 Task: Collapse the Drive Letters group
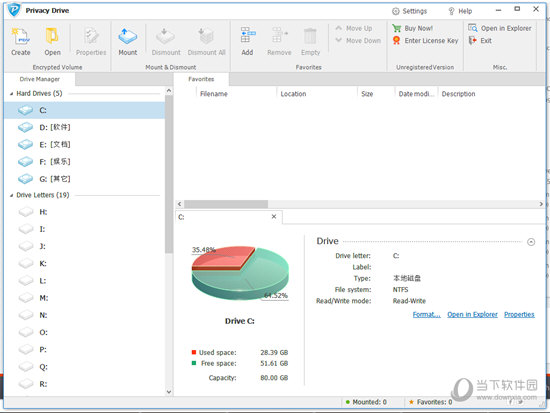point(11,195)
